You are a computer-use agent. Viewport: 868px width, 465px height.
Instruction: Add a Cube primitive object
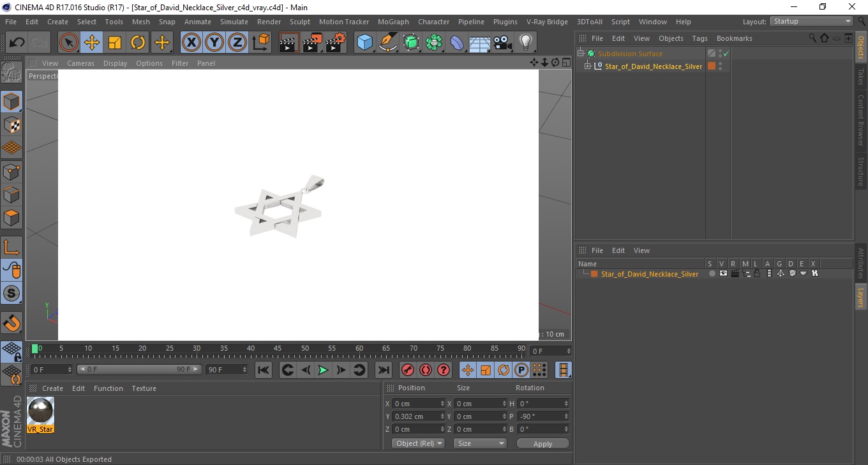point(365,43)
